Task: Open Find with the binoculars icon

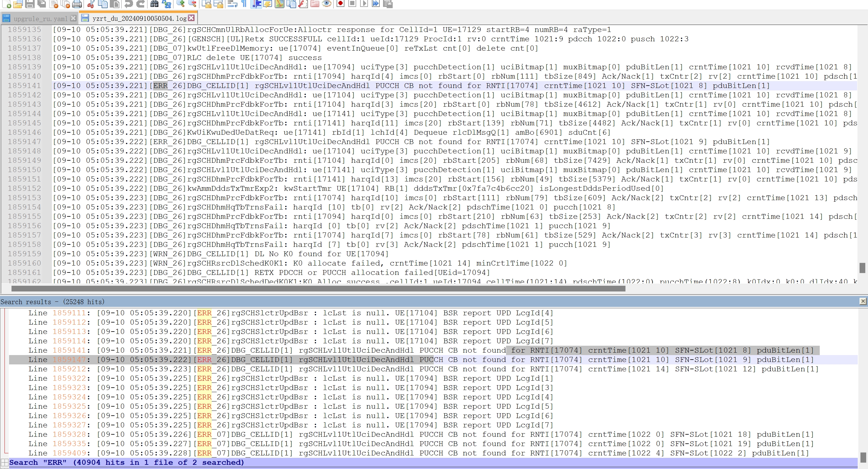Action: pos(154,4)
